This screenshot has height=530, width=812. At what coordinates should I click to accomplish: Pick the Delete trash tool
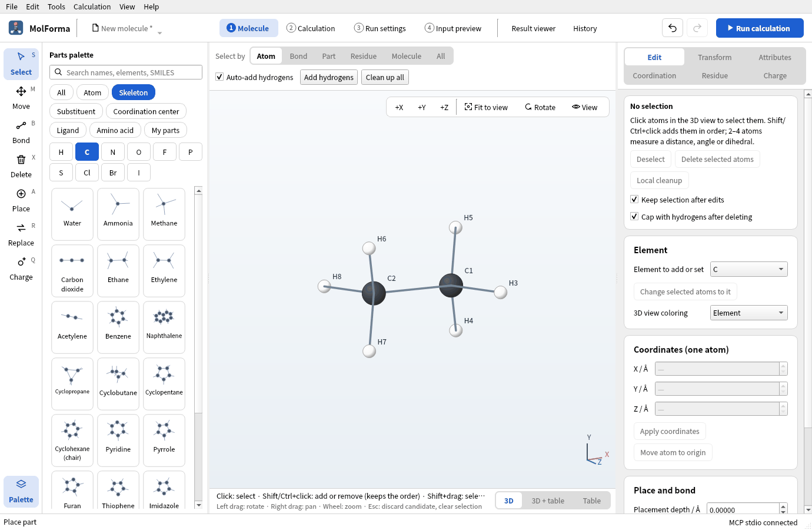(21, 166)
